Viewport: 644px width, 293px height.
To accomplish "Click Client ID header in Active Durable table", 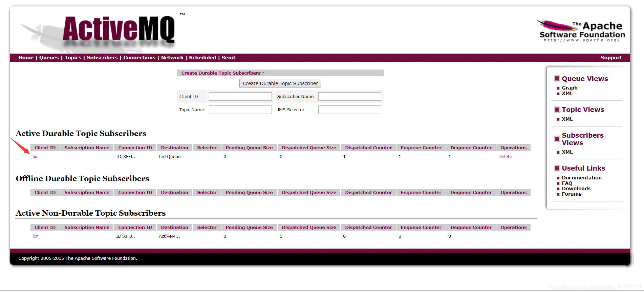I will [45, 148].
